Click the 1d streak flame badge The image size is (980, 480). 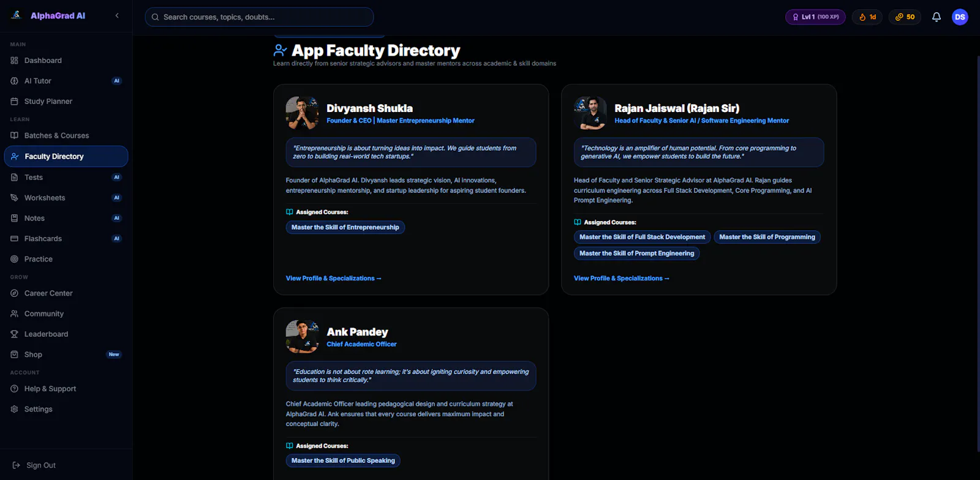coord(867,17)
